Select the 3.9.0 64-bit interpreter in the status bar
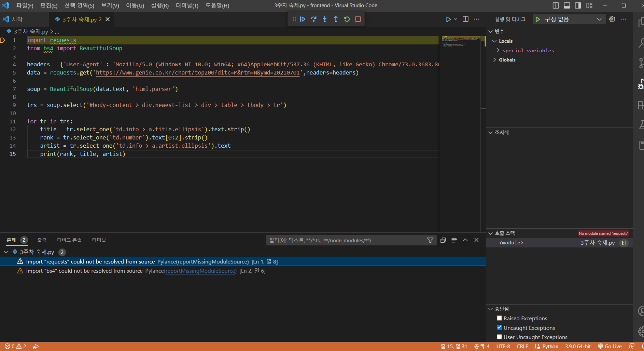The width and height of the screenshot is (644, 351). tap(578, 347)
